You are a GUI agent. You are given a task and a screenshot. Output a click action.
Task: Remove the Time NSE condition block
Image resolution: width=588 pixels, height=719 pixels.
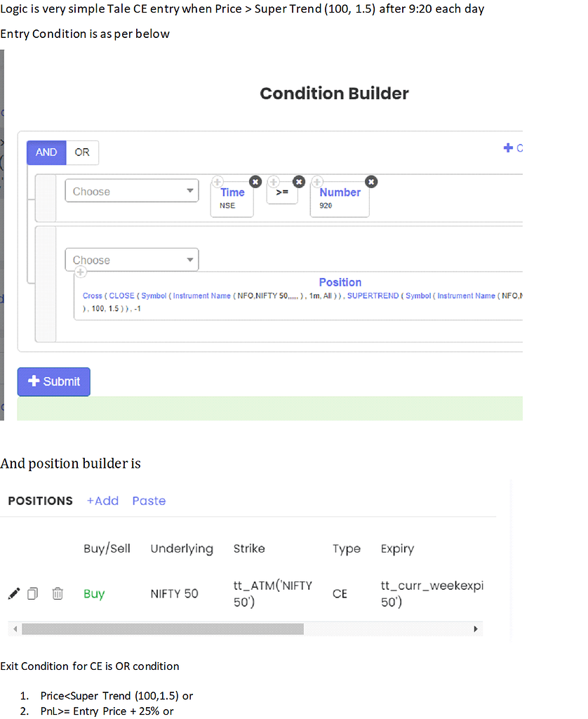click(x=255, y=182)
